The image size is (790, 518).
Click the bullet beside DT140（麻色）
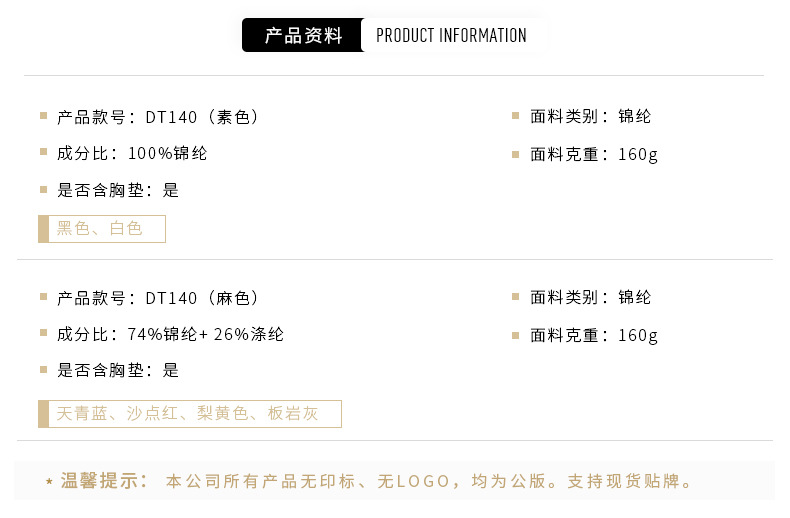[44, 297]
